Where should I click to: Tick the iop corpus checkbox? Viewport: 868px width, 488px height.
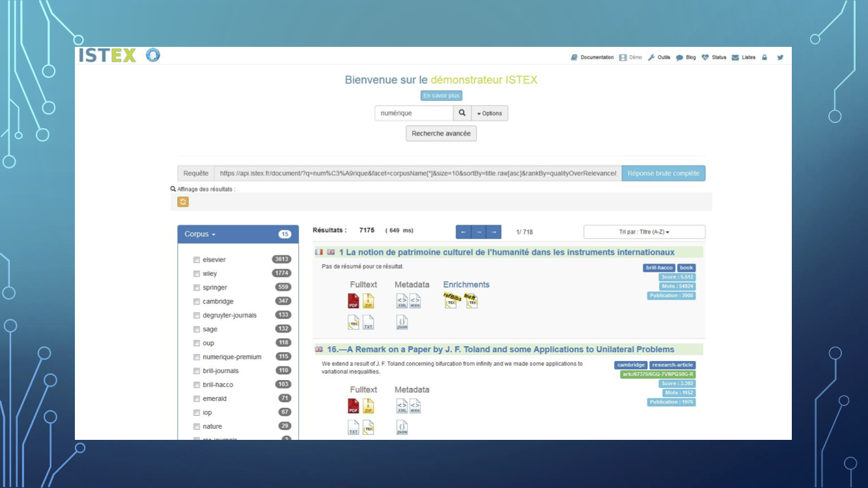coord(197,413)
